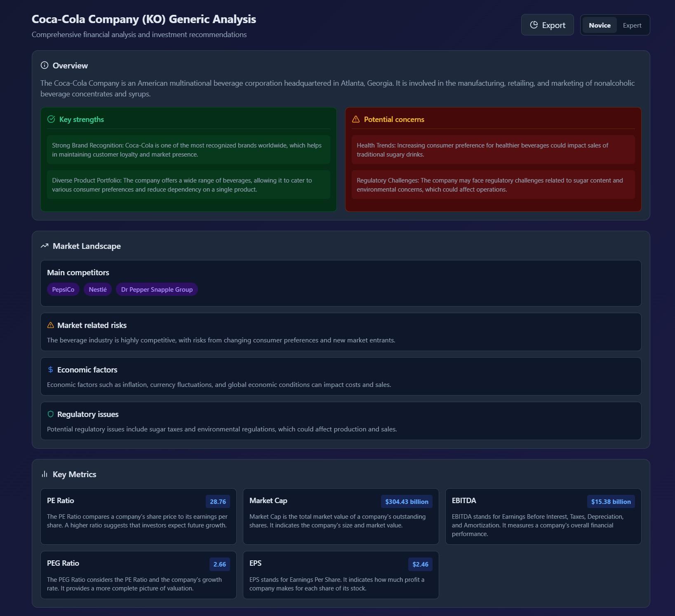Image resolution: width=675 pixels, height=616 pixels.
Task: Click the Main competitors heading
Action: pos(78,272)
